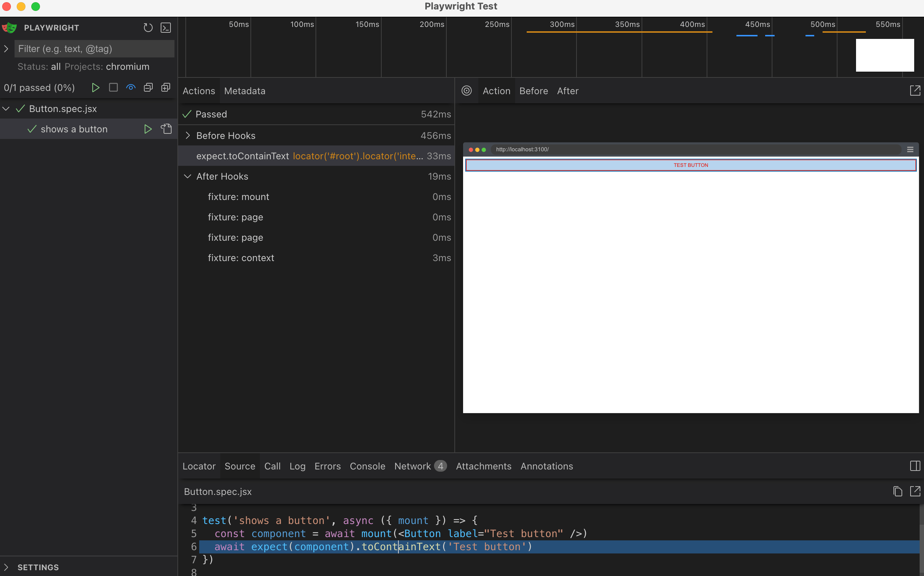Viewport: 924px width, 576px height.
Task: Open Button.spec.jsx in external editor
Action: point(915,491)
